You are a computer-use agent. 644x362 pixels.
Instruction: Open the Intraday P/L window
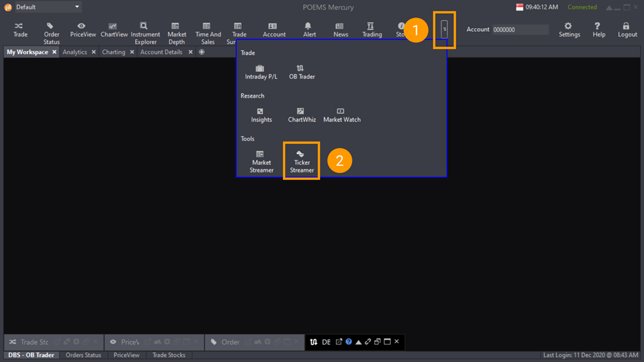pos(260,73)
